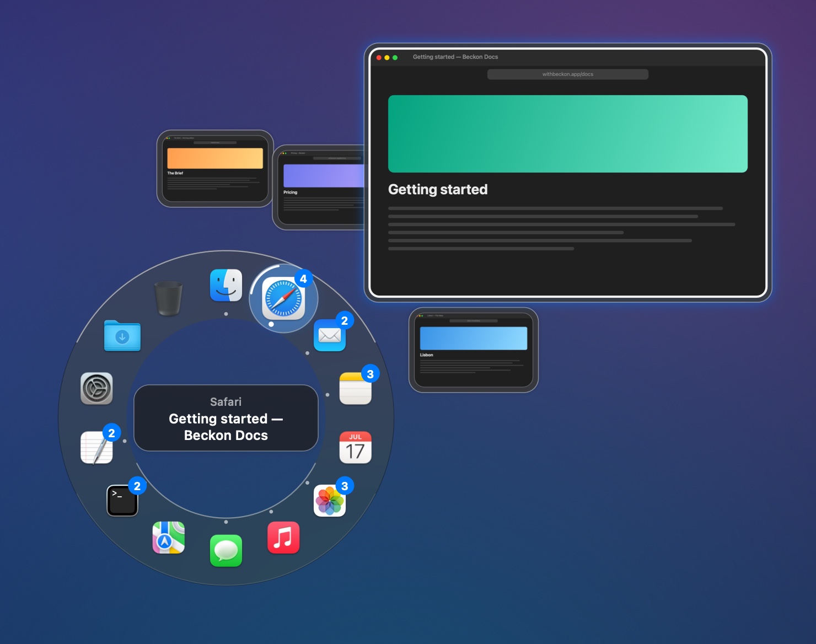
Task: Open System Settings gear icon
Action: 96,388
